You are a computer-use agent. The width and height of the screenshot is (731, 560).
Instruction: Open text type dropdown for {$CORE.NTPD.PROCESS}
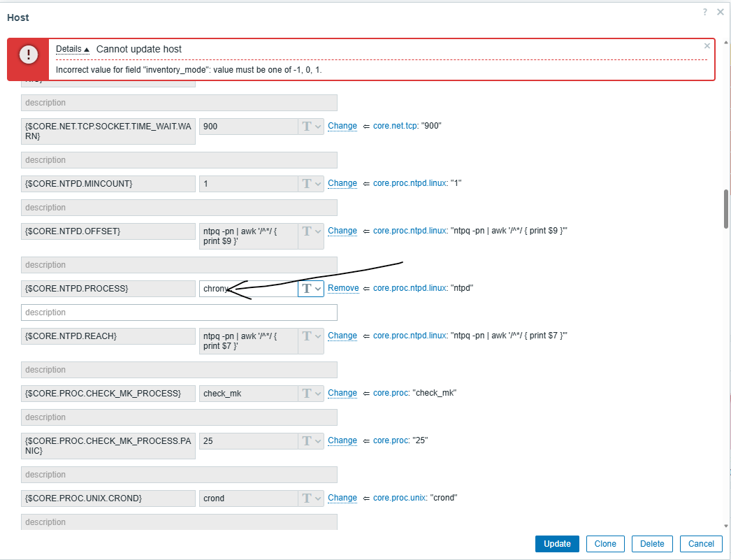(311, 288)
